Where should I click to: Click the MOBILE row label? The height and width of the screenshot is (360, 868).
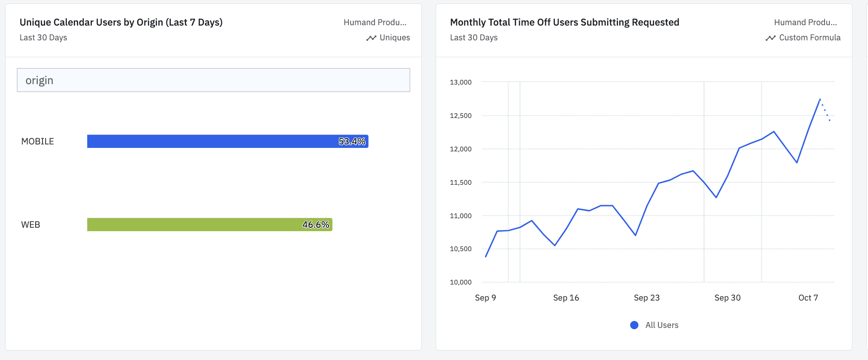tap(38, 141)
